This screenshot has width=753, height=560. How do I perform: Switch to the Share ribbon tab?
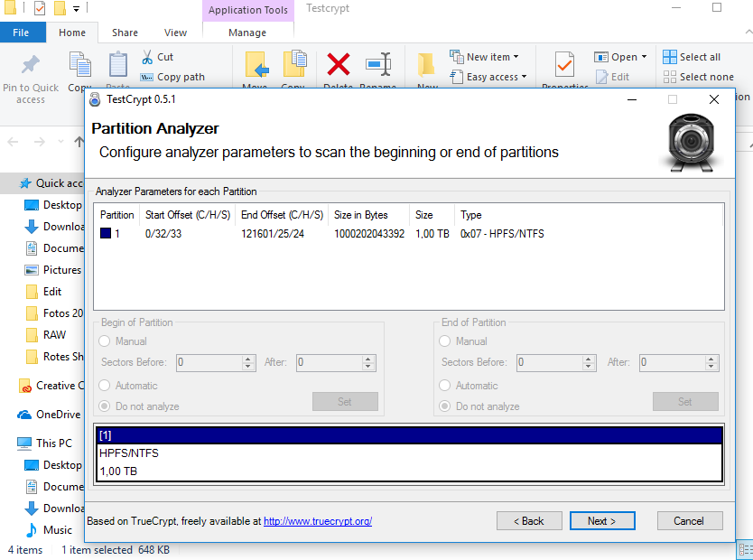point(125,33)
